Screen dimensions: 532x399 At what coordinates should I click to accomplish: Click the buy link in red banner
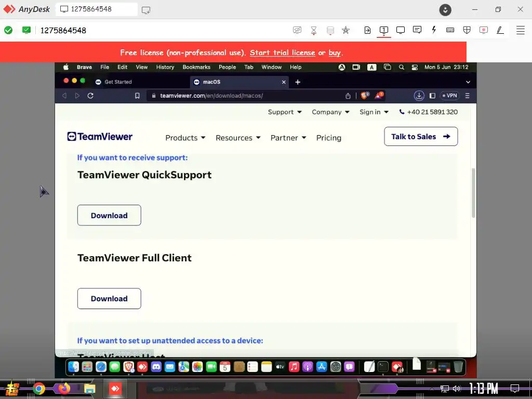pyautogui.click(x=334, y=52)
